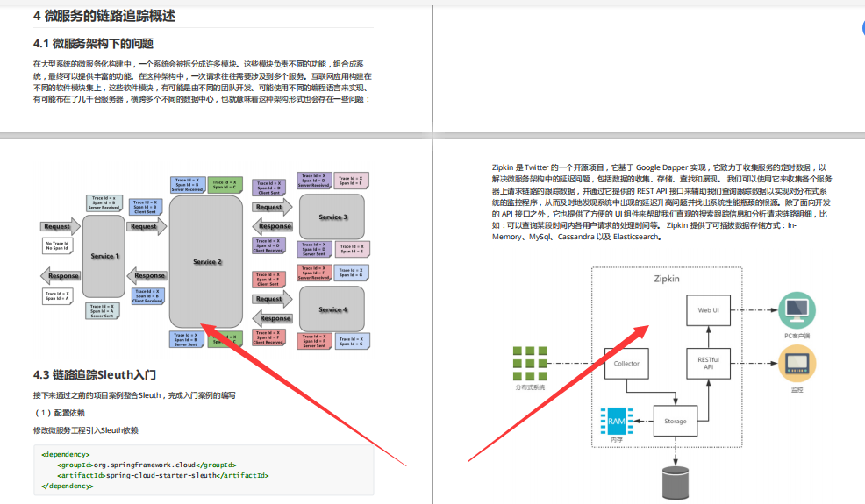Click the opening <dependency> tag line
Screen dimensions: 865x504
[66, 454]
